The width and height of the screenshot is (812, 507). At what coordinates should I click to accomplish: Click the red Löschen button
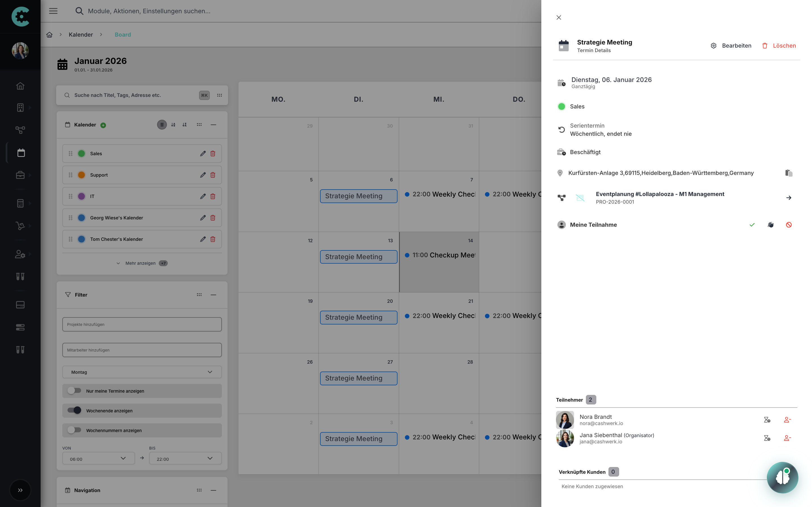tap(779, 46)
